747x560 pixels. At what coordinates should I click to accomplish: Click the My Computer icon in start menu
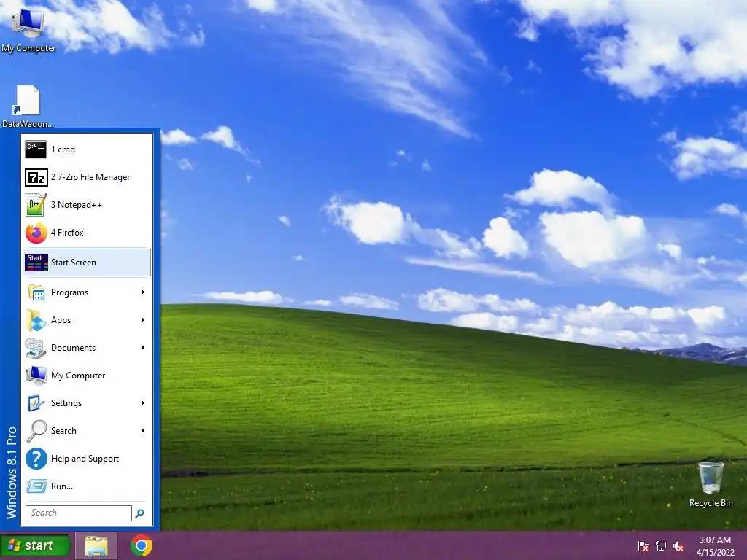36,376
